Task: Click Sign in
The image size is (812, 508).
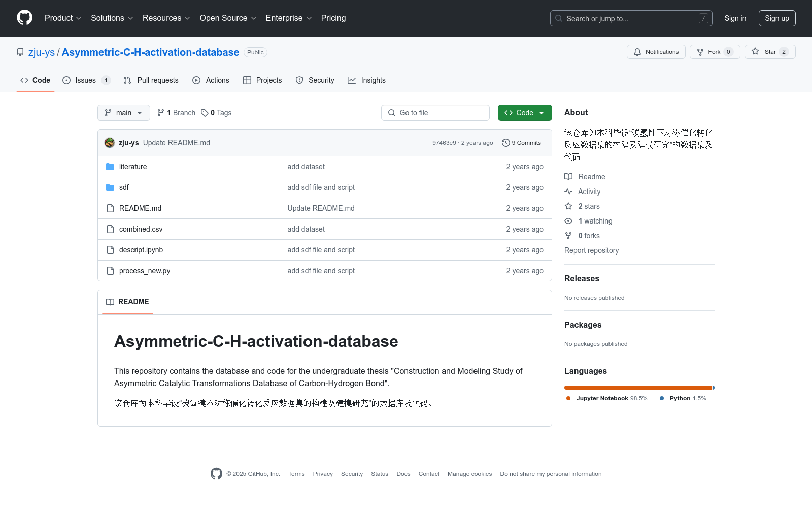Action: coord(735,18)
